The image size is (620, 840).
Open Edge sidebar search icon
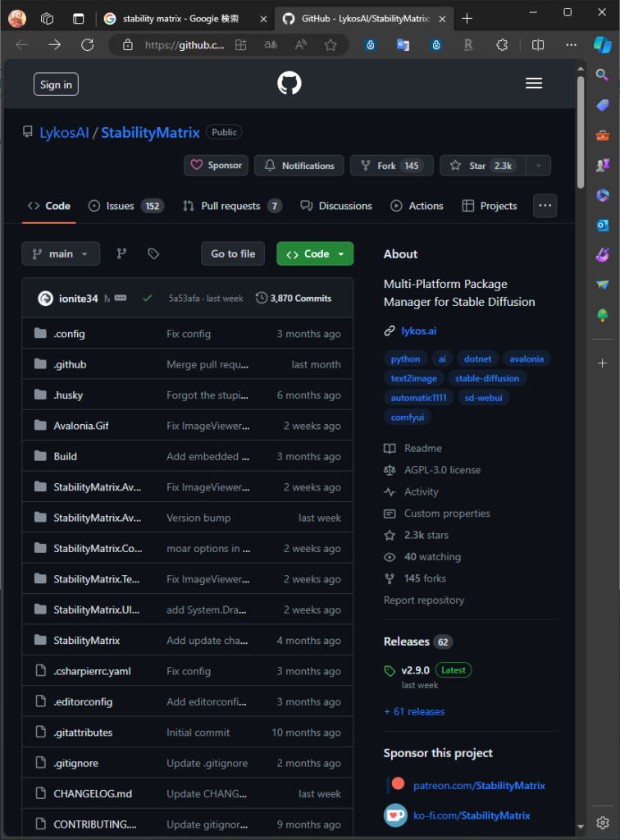point(602,75)
